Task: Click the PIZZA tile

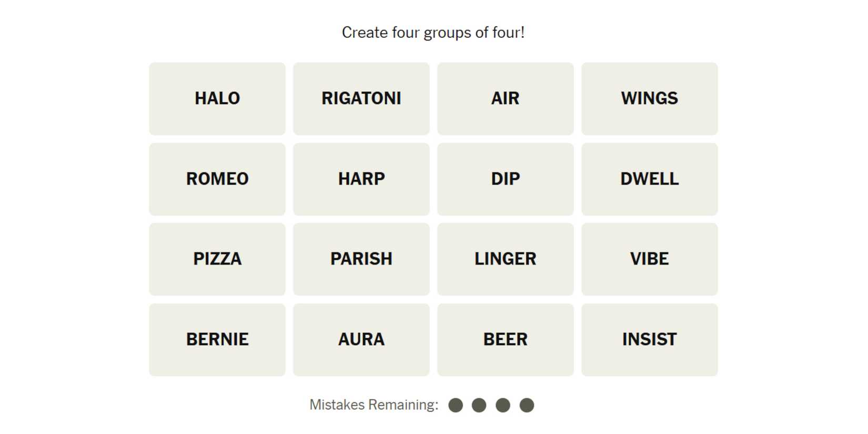Action: click(217, 259)
